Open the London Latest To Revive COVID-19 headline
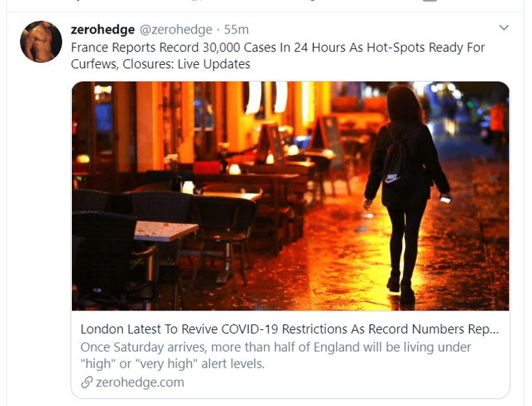 pyautogui.click(x=290, y=329)
